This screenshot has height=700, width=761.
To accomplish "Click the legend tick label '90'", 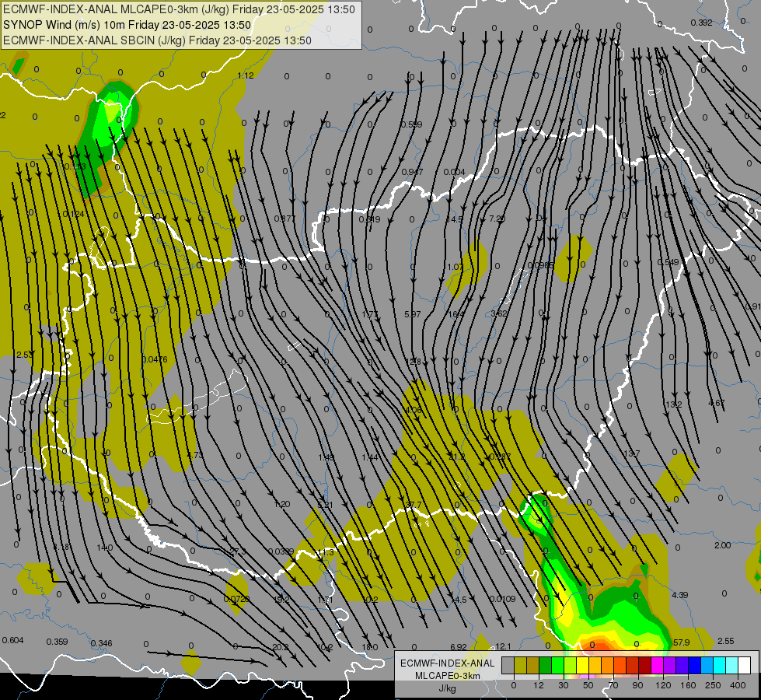I will (637, 685).
